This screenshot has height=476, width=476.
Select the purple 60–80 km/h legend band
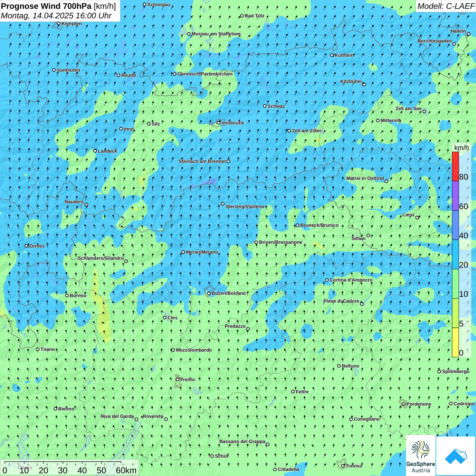coord(455,196)
